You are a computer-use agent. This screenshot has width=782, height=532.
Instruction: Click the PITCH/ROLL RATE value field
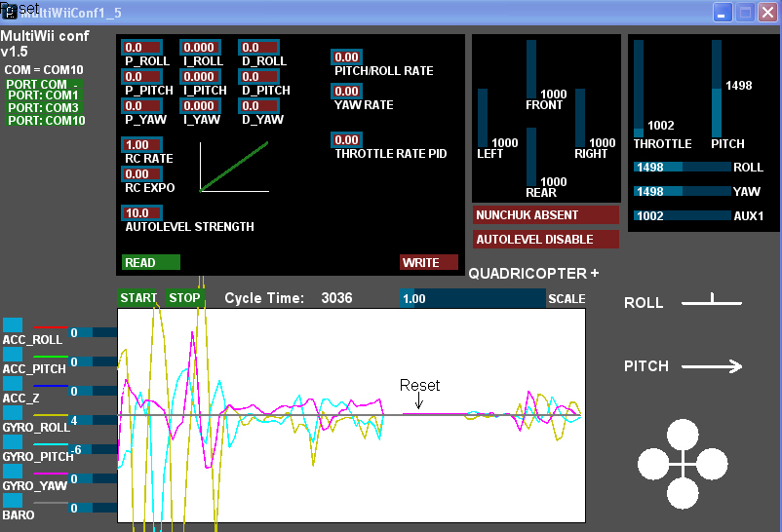(346, 57)
